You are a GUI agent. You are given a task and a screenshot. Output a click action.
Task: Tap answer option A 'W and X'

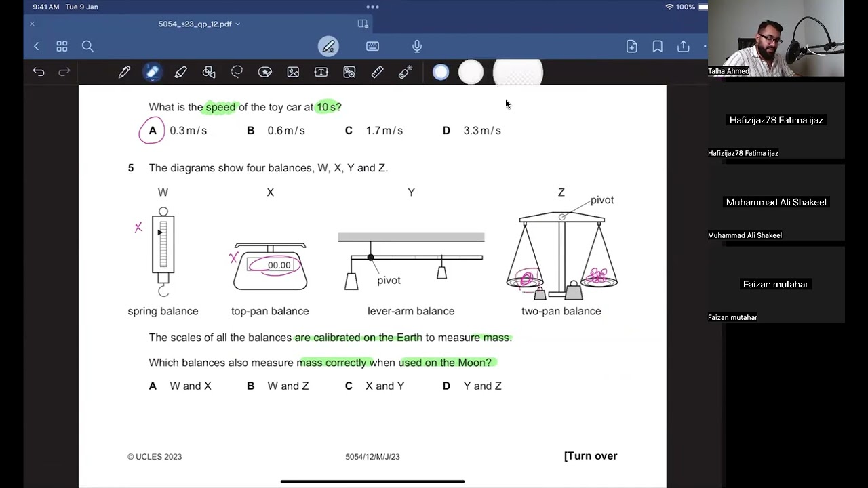tap(180, 386)
